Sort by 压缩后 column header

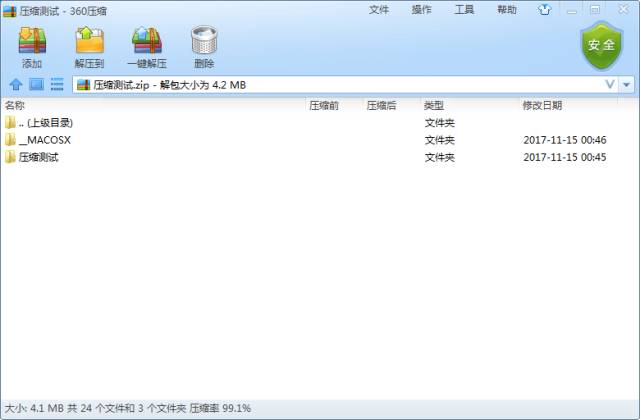coord(381,106)
